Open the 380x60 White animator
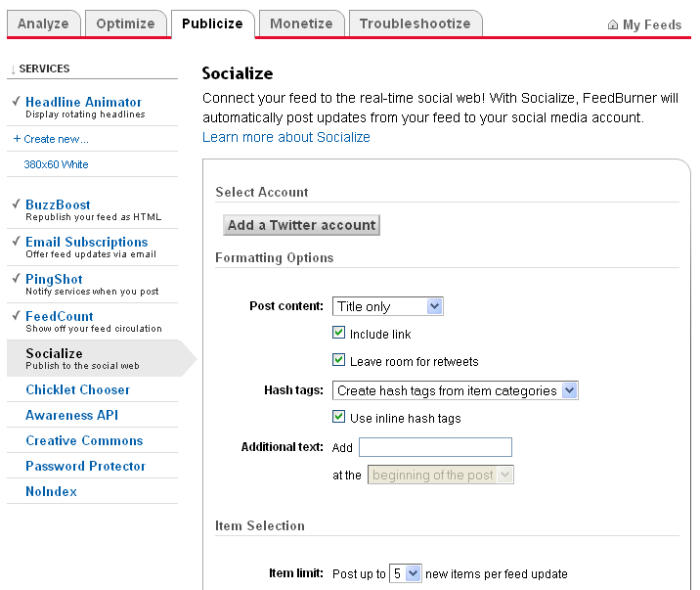 coord(56,164)
